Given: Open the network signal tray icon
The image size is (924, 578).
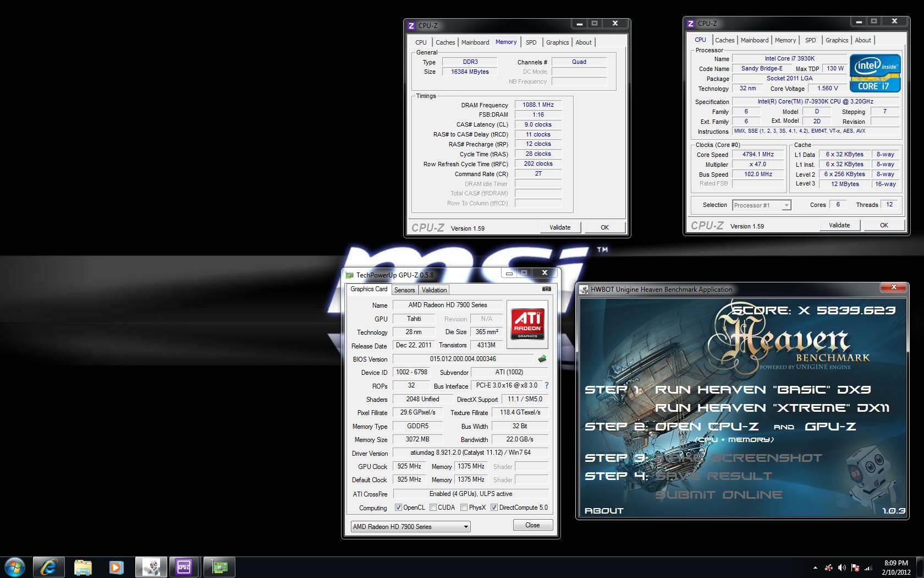Looking at the screenshot, I should 868,568.
